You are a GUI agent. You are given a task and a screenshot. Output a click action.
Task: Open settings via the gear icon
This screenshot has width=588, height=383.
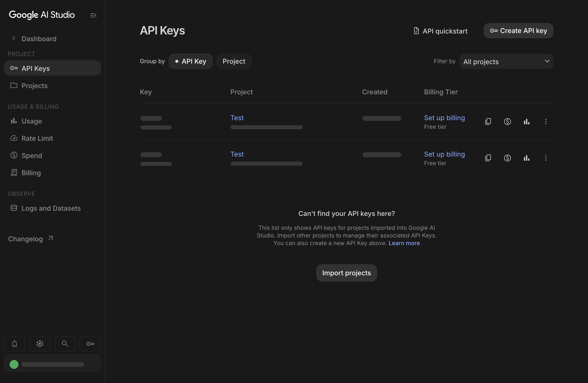(40, 344)
